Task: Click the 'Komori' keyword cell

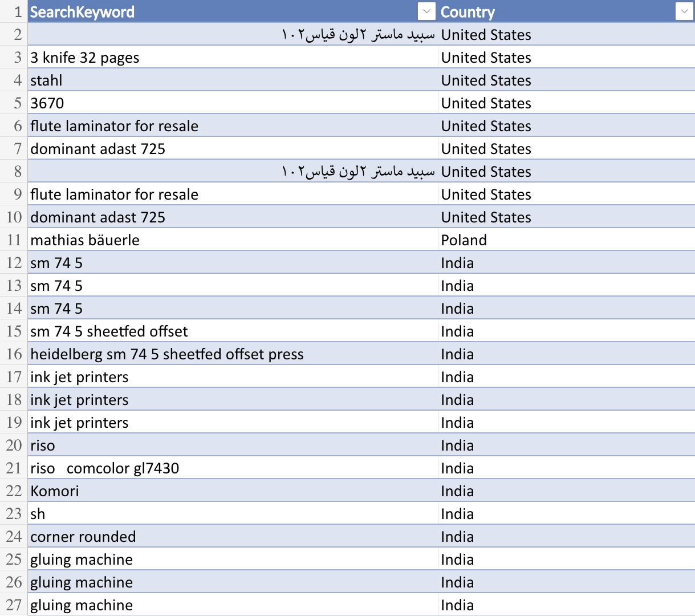Action: click(233, 491)
